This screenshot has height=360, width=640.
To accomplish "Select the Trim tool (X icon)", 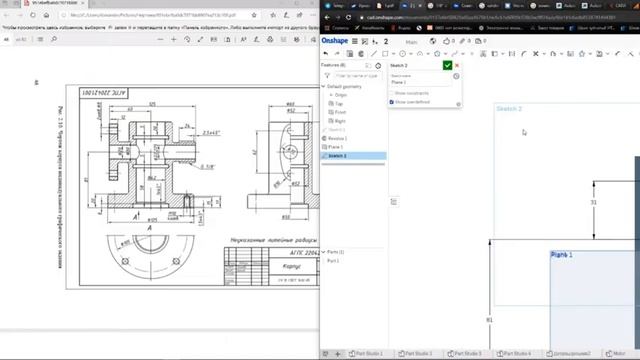I will coord(536,53).
